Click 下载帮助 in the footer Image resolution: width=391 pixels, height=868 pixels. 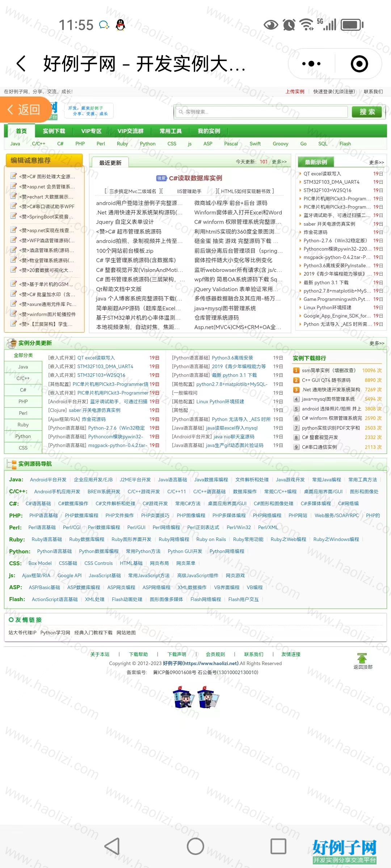point(138,654)
